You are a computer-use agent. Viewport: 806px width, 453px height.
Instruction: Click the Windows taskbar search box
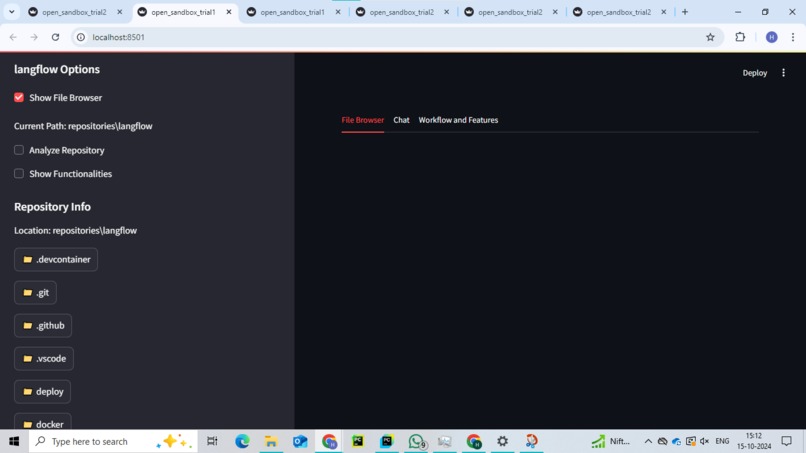point(113,441)
